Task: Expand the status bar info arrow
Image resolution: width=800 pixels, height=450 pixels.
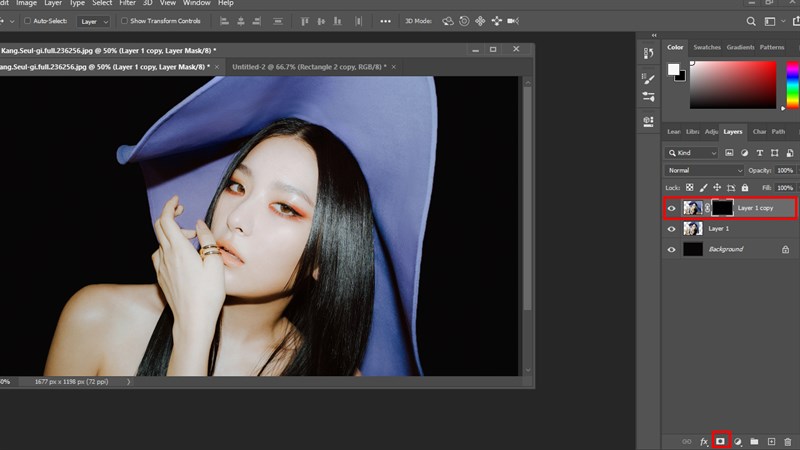Action: pos(128,382)
